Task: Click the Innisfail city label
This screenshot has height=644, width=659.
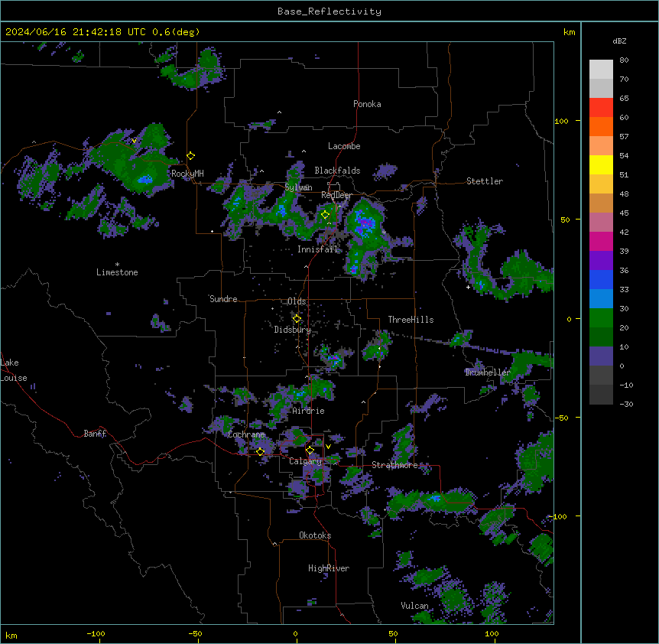Action: click(x=317, y=249)
